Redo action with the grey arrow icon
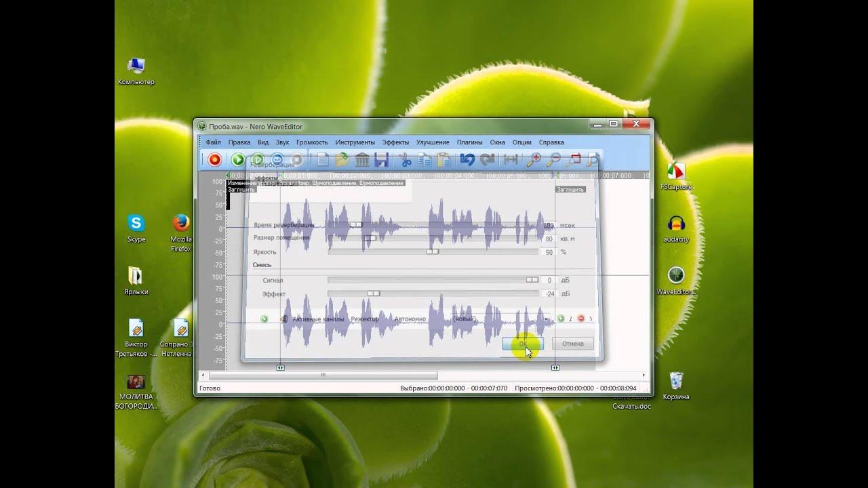This screenshot has width=868, height=488. click(x=487, y=160)
